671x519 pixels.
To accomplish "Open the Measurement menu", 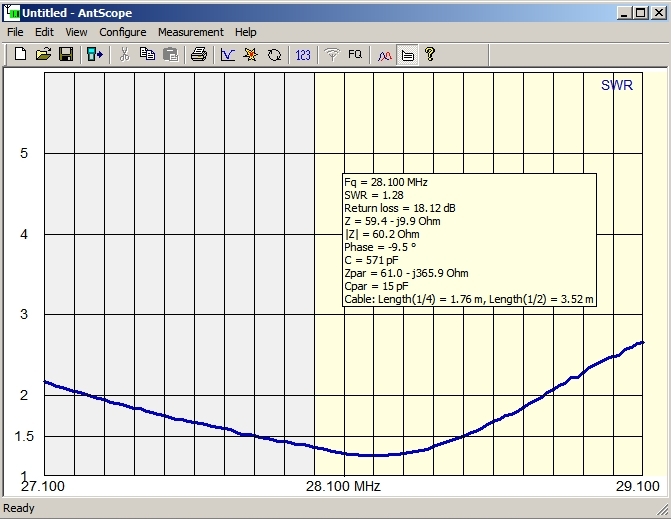I will pos(190,32).
